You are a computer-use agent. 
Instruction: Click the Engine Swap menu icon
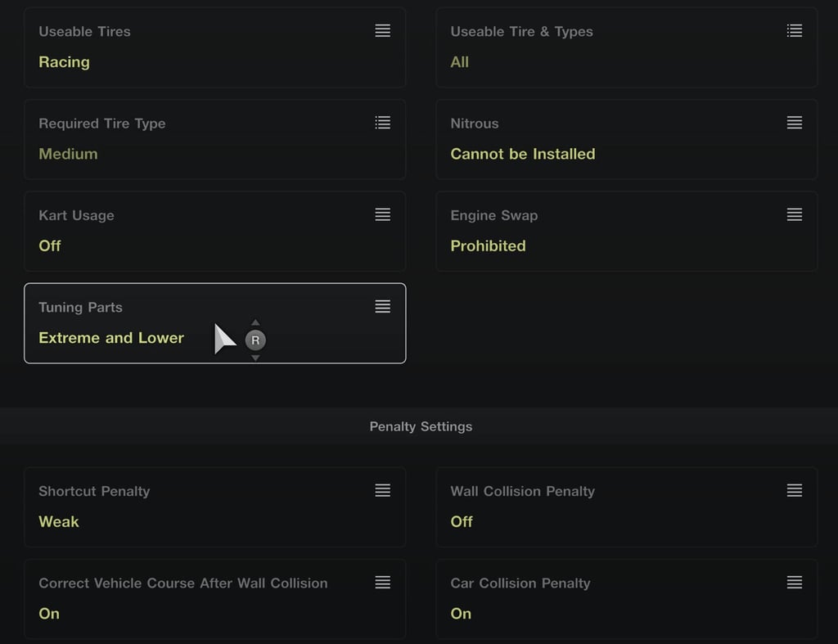[794, 215]
